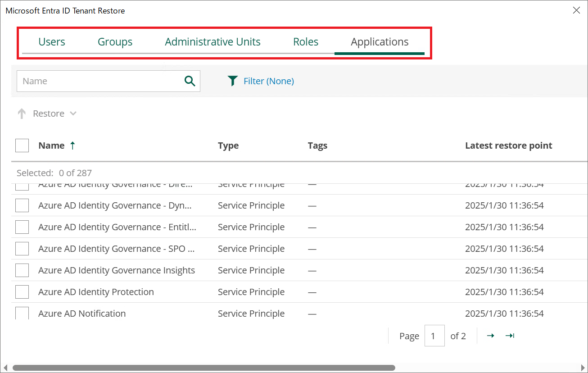This screenshot has height=373, width=588.
Task: Check the Azure AD Identity Governance - SPO row
Action: 22,249
